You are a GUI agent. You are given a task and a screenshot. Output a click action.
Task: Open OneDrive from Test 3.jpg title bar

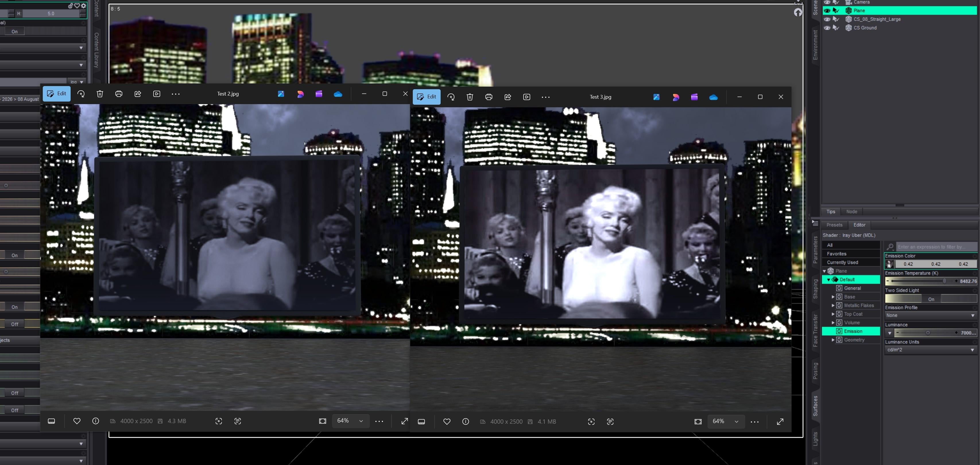[x=713, y=97]
